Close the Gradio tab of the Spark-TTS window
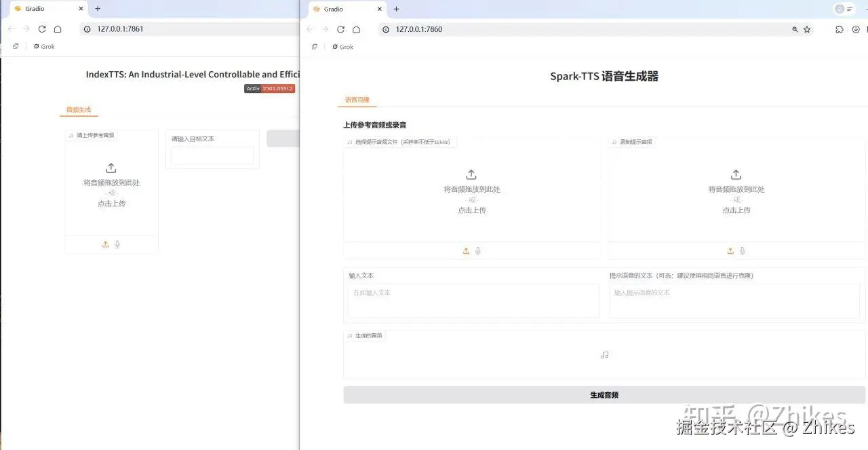 [380, 9]
